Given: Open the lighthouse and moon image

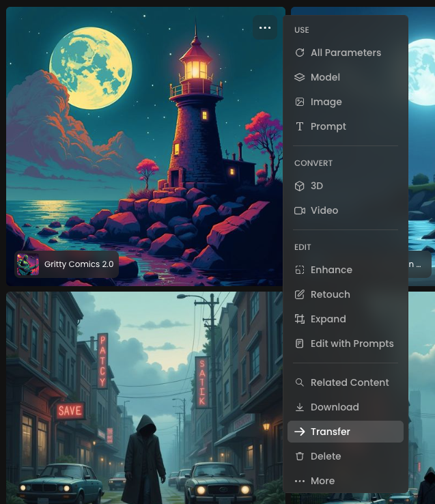Looking at the screenshot, I should click(137, 137).
